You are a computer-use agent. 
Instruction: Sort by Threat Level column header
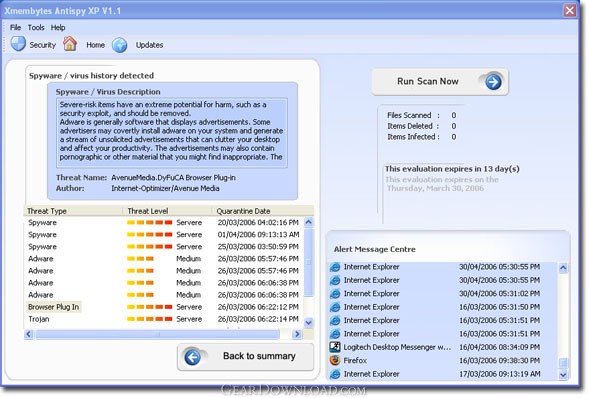tap(168, 211)
